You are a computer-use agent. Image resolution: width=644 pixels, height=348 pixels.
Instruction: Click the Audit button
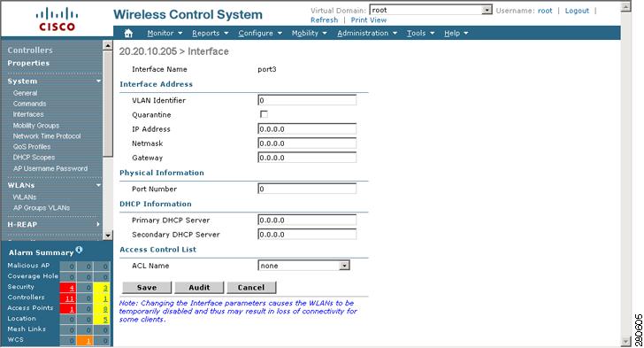click(x=199, y=288)
